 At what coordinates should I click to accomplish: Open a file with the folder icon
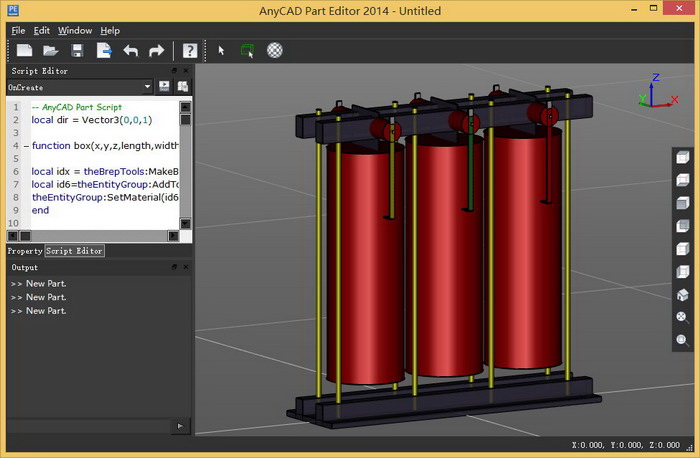click(x=51, y=50)
